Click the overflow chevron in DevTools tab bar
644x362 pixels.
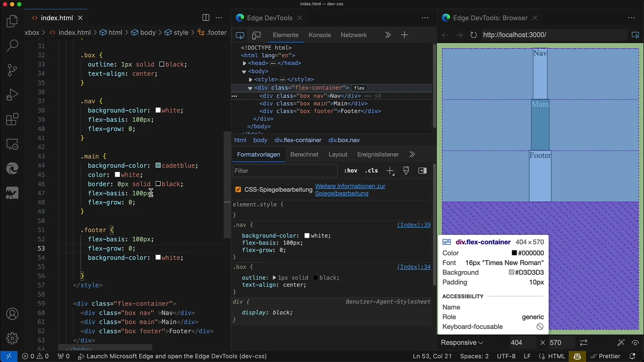pos(388,35)
